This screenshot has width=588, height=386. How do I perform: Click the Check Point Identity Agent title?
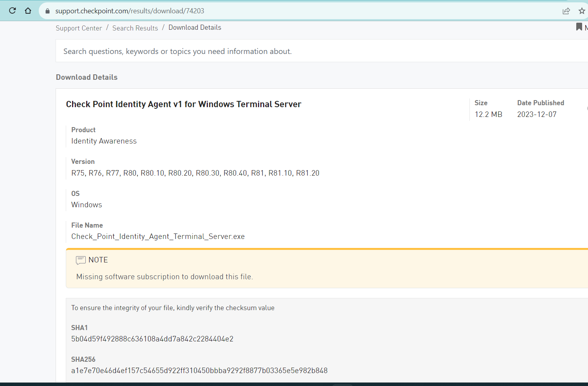[x=184, y=104]
